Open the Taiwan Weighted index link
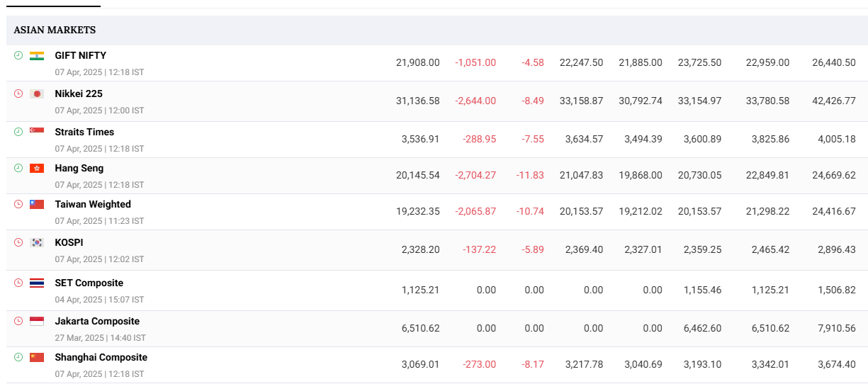This screenshot has width=868, height=384. tap(93, 204)
